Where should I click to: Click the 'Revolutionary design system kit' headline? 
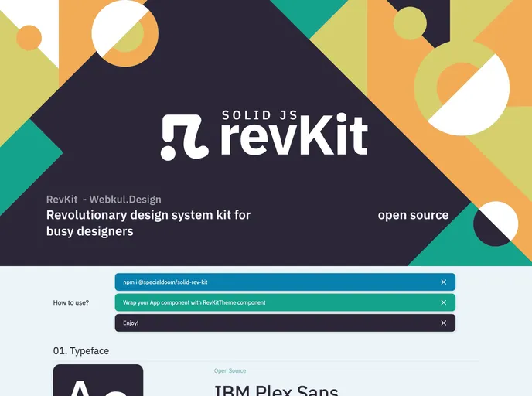pyautogui.click(x=148, y=223)
